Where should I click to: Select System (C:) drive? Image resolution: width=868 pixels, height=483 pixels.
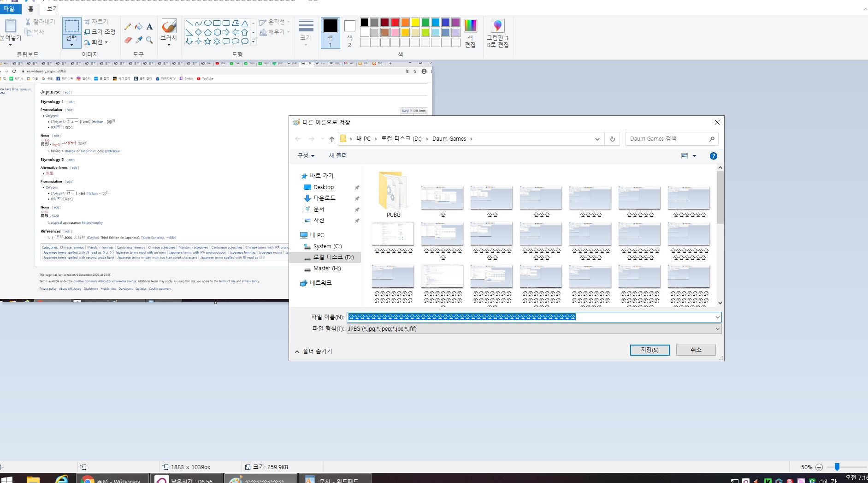(x=327, y=246)
